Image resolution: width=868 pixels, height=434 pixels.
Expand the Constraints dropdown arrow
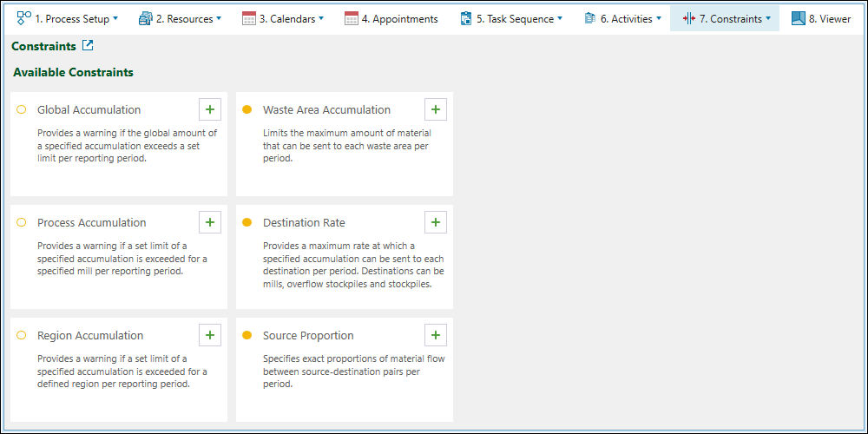(768, 18)
